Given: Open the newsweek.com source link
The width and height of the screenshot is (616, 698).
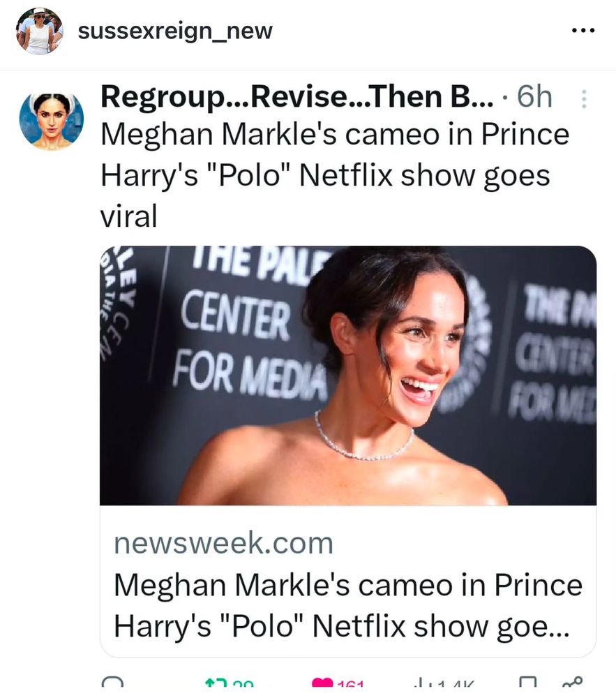Looking at the screenshot, I should pyautogui.click(x=223, y=544).
